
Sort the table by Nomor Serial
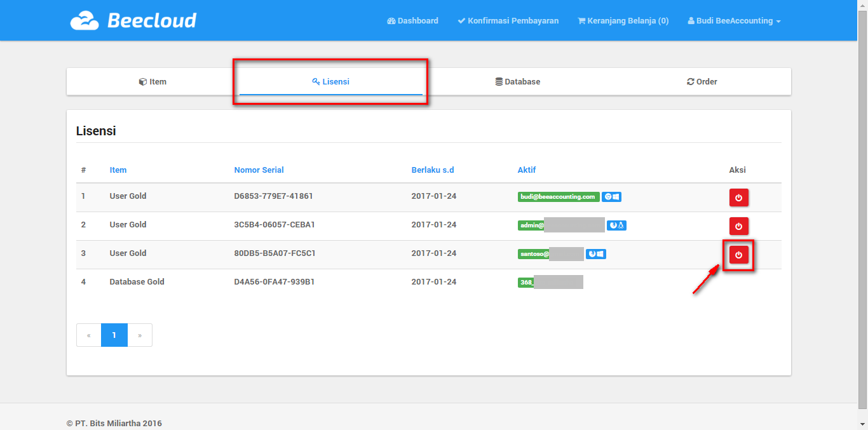pos(259,170)
